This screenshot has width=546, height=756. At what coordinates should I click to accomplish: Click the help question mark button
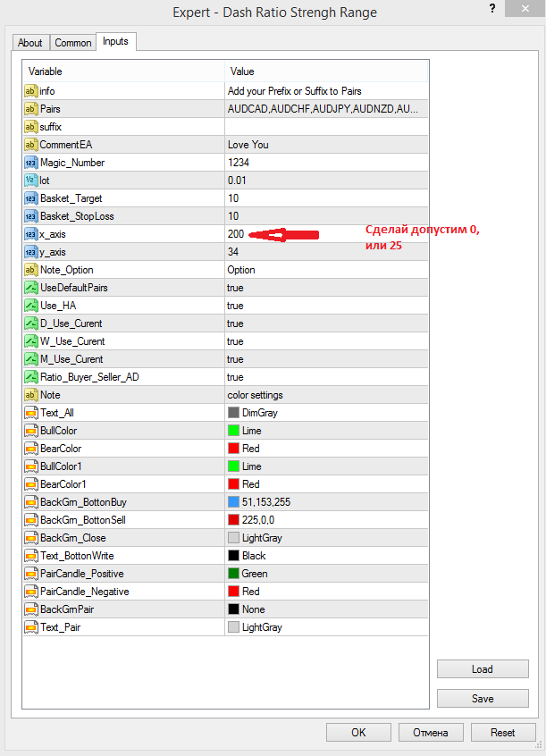[x=492, y=9]
